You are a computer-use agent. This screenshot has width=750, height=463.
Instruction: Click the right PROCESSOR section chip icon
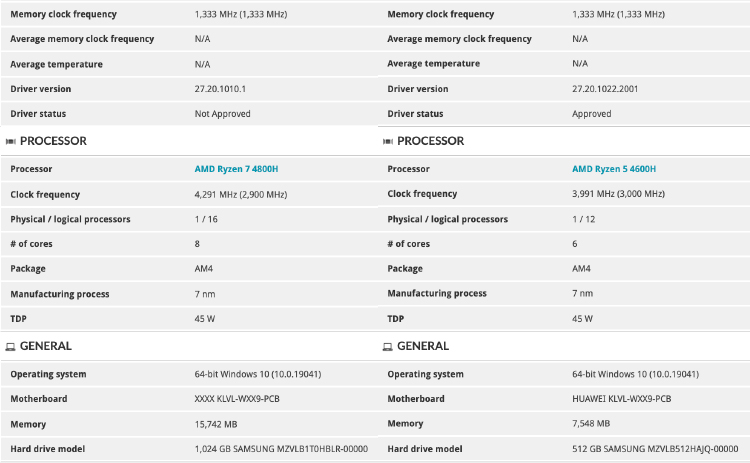pos(388,141)
